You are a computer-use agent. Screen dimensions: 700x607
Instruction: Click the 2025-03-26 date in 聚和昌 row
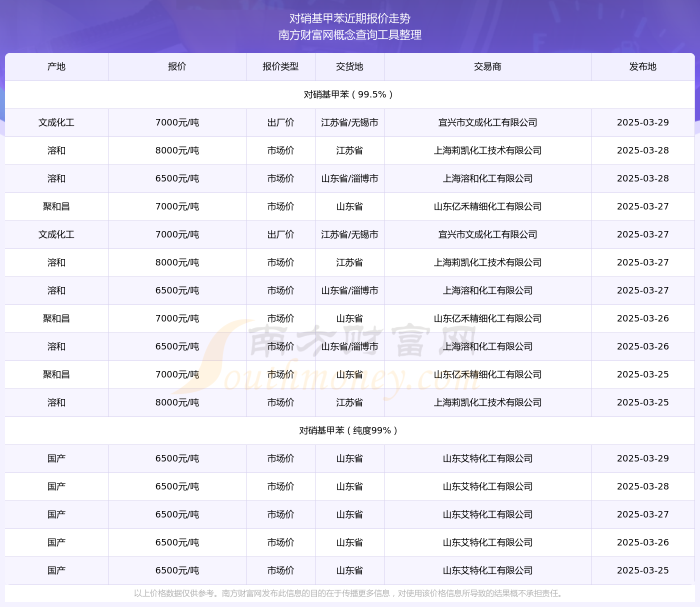pos(642,318)
